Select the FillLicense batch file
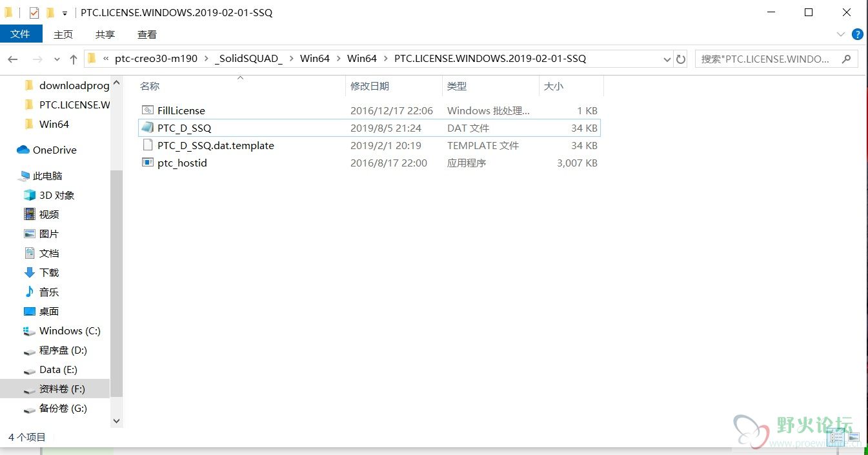 (370, 110)
